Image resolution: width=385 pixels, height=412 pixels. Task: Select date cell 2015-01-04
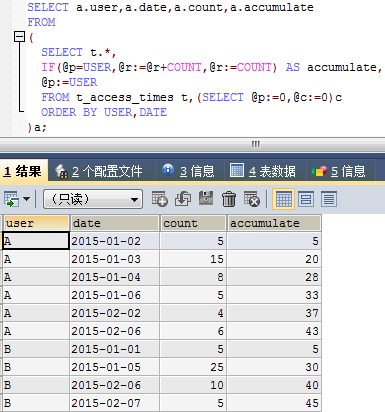pos(114,277)
